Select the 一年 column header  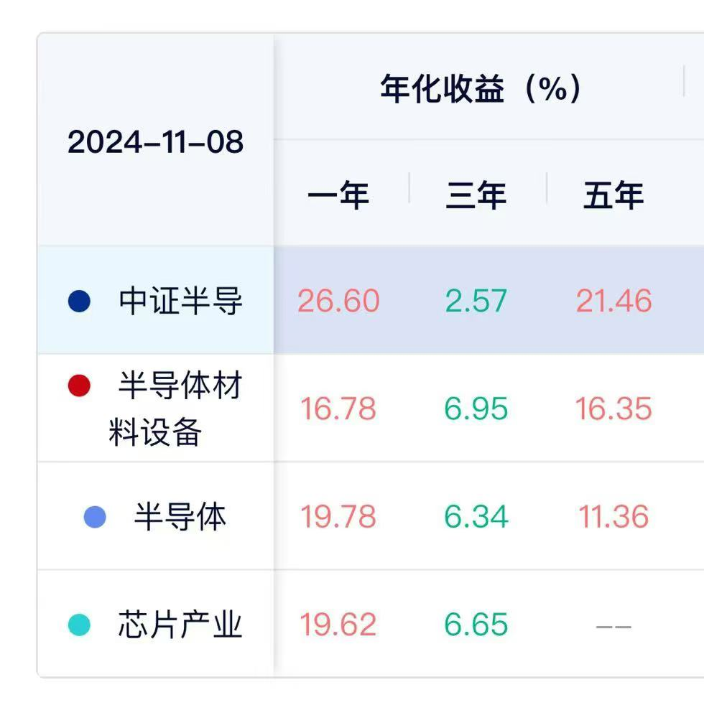click(x=338, y=195)
